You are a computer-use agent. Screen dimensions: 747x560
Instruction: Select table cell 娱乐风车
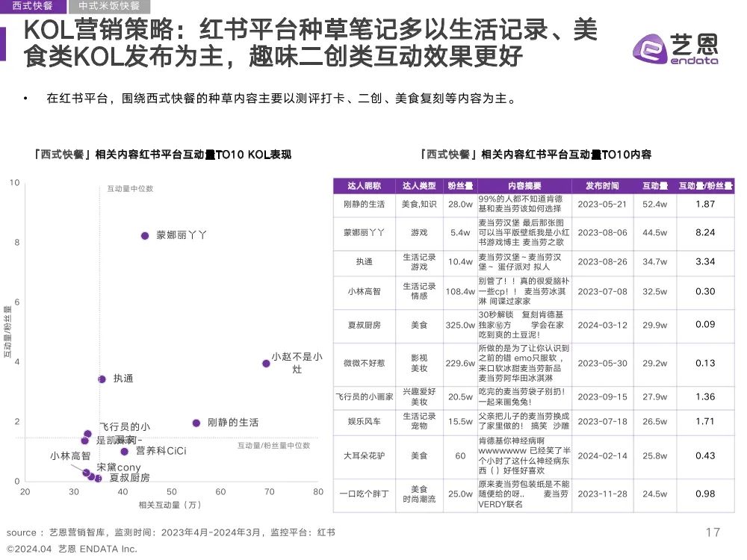coord(365,422)
